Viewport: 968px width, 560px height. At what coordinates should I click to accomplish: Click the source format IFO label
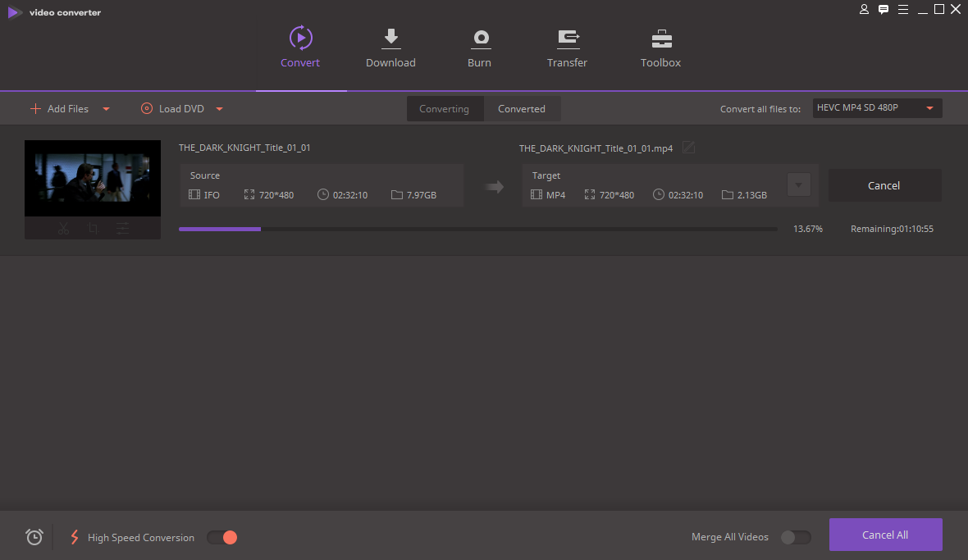pos(212,195)
